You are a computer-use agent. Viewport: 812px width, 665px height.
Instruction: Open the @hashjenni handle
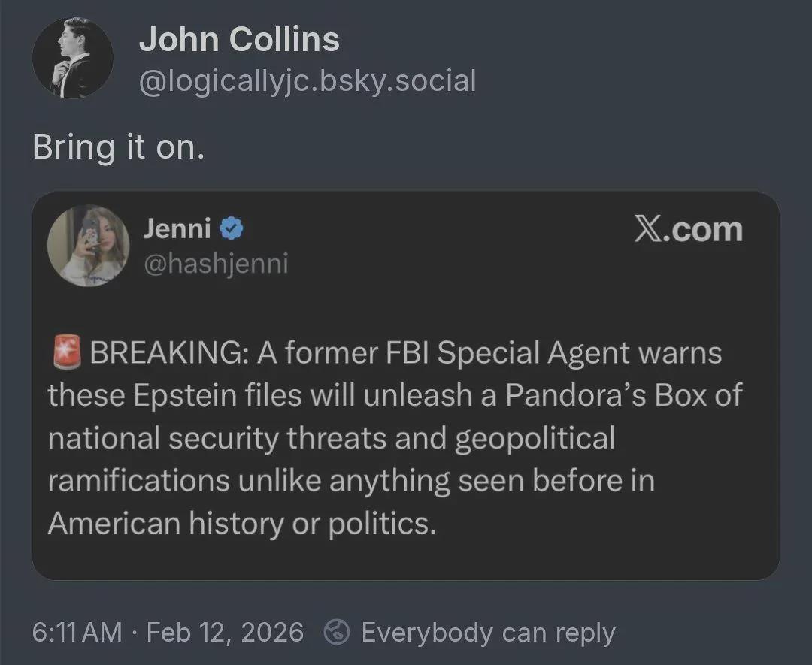(215, 264)
